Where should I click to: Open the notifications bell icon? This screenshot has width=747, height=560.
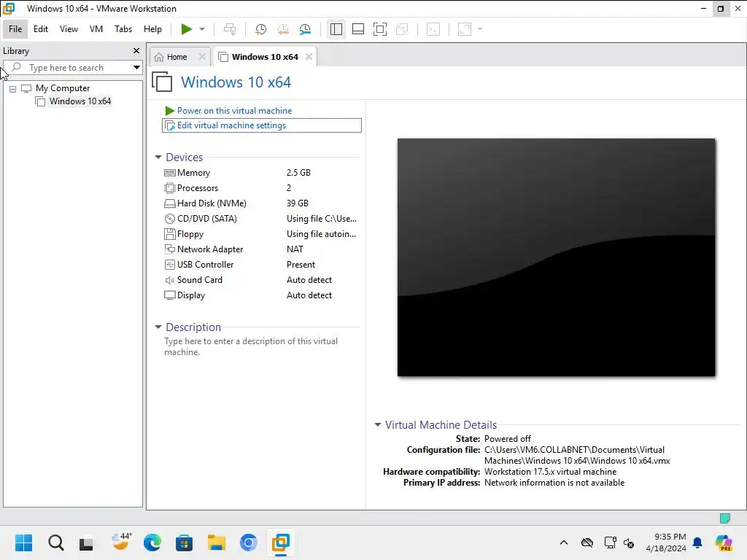[697, 542]
